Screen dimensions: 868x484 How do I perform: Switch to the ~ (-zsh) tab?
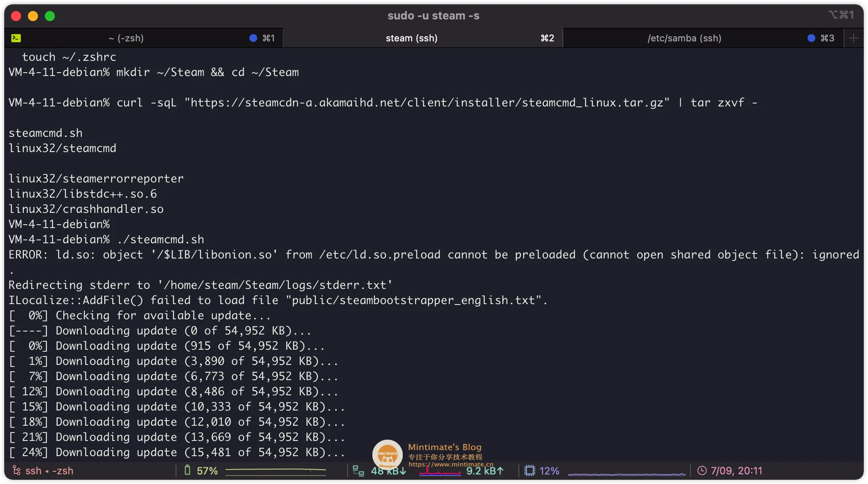coord(144,38)
